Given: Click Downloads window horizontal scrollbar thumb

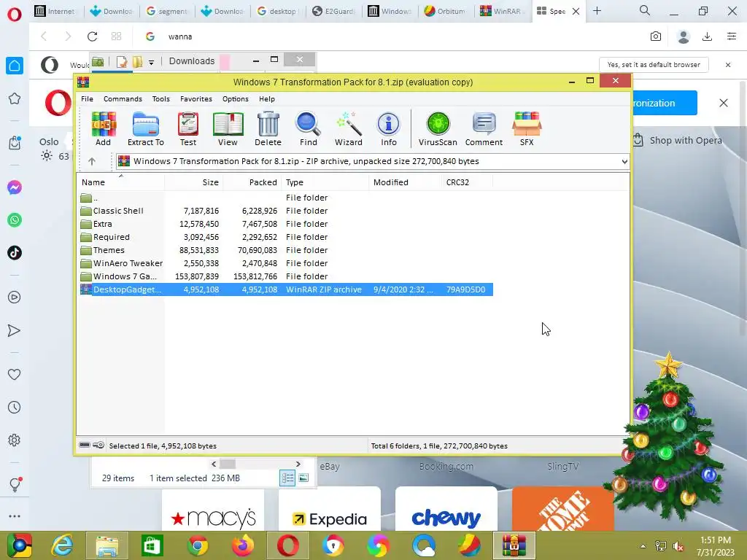Looking at the screenshot, I should click(x=228, y=464).
